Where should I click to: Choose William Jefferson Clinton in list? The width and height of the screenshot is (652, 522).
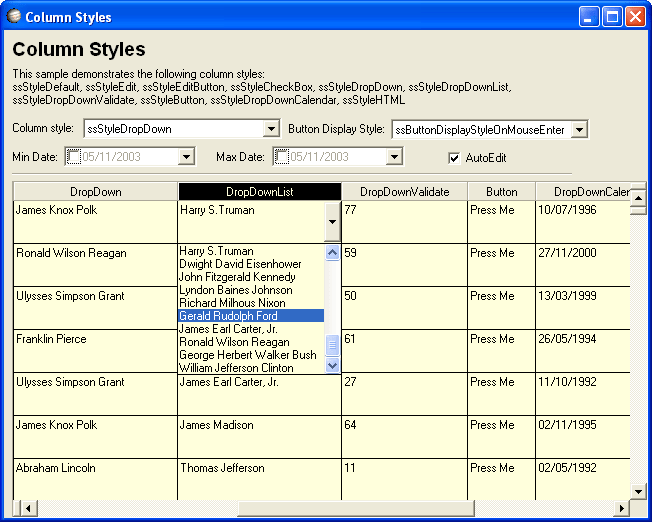[x=251, y=368]
